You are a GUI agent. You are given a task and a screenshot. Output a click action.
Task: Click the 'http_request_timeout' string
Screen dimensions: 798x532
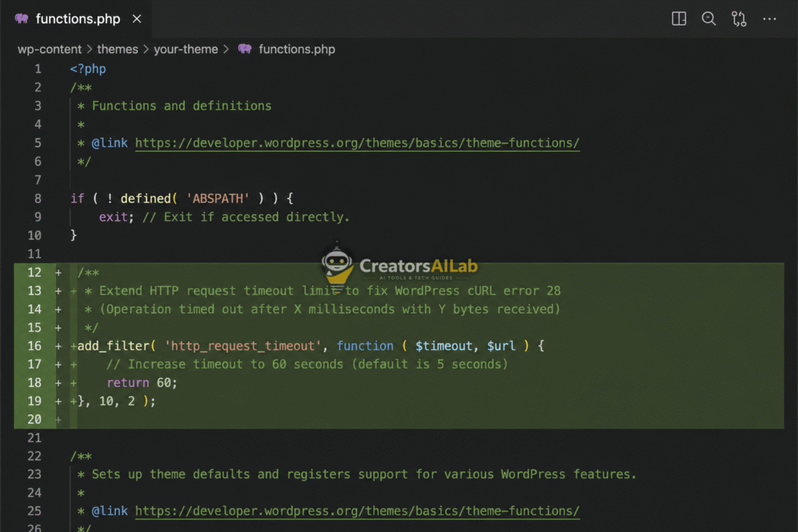243,346
